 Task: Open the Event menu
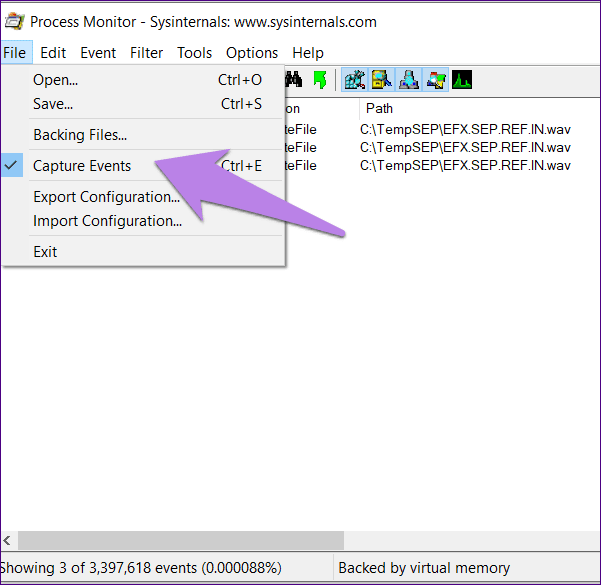[x=98, y=53]
